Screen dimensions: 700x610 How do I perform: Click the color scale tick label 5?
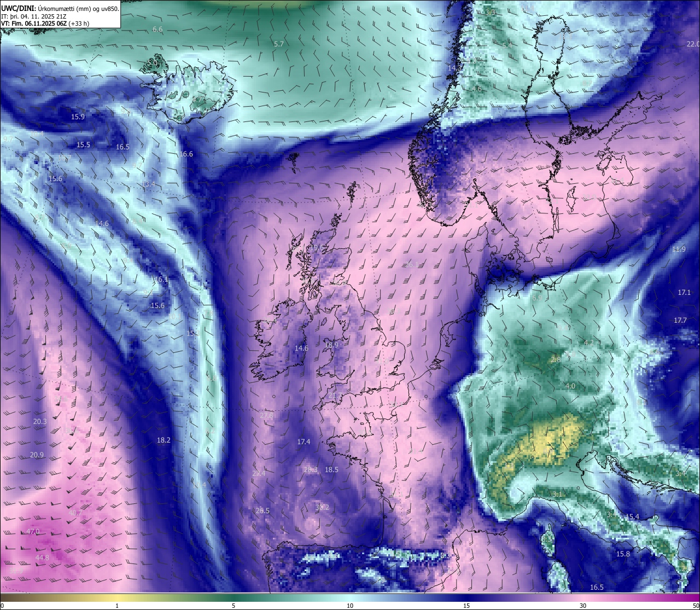click(x=234, y=606)
